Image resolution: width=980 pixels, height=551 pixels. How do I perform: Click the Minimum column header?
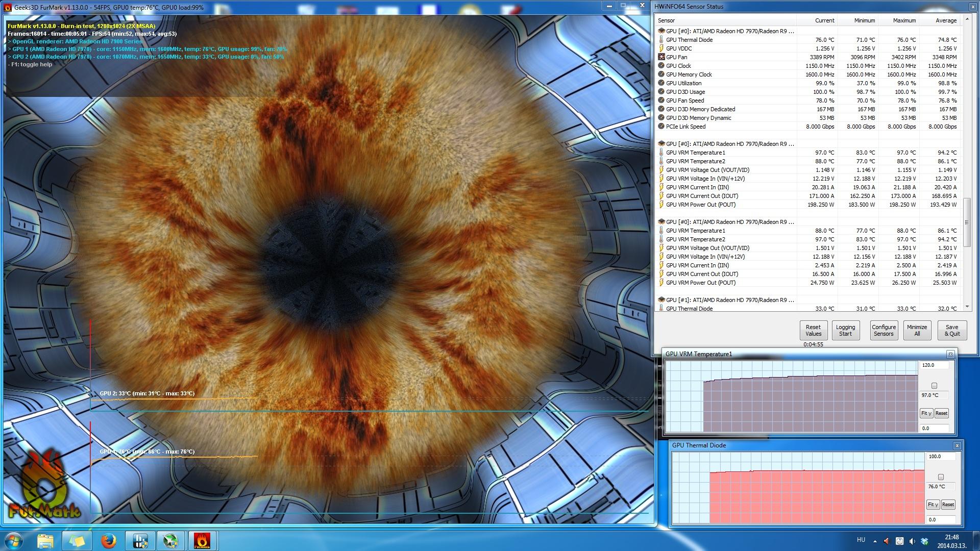pos(857,20)
